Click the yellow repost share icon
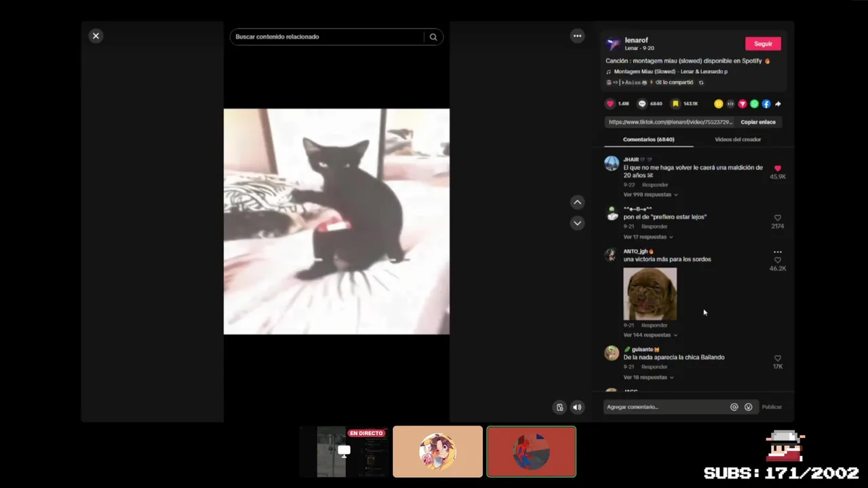 click(x=719, y=104)
